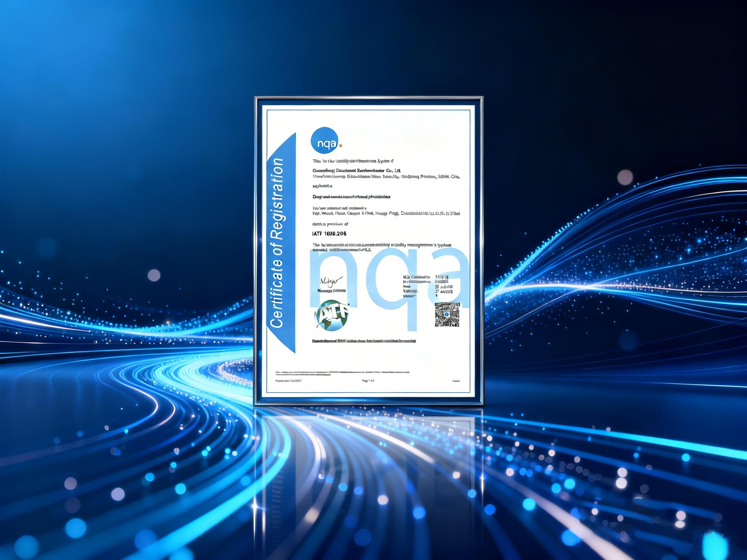Click the QR code on the certificate
747x560 pixels.
(x=447, y=314)
